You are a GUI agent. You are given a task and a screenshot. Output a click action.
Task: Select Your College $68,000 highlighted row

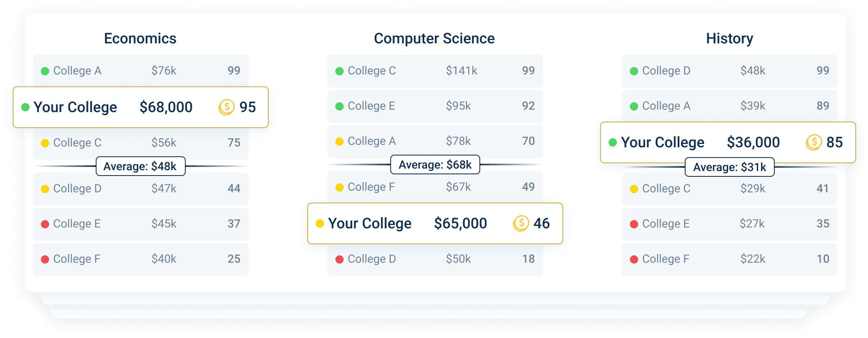[141, 107]
